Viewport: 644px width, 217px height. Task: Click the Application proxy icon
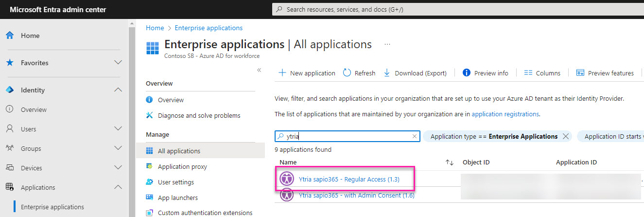click(150, 166)
